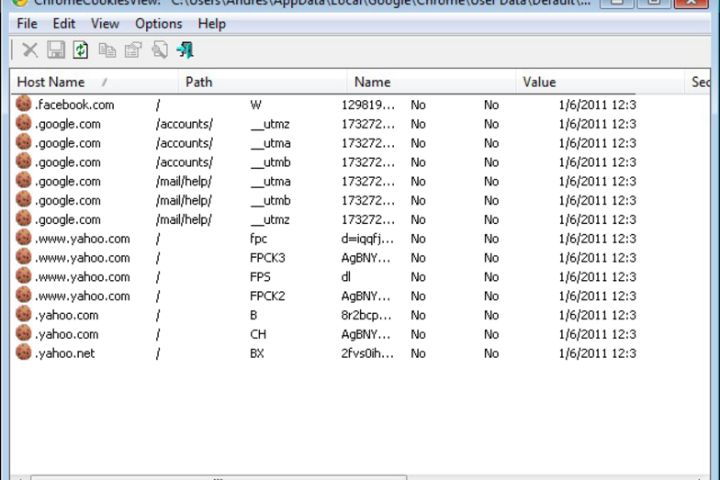Click the cookie icon for the FPCK2 row
Image resolution: width=720 pixels, height=480 pixels.
click(24, 295)
